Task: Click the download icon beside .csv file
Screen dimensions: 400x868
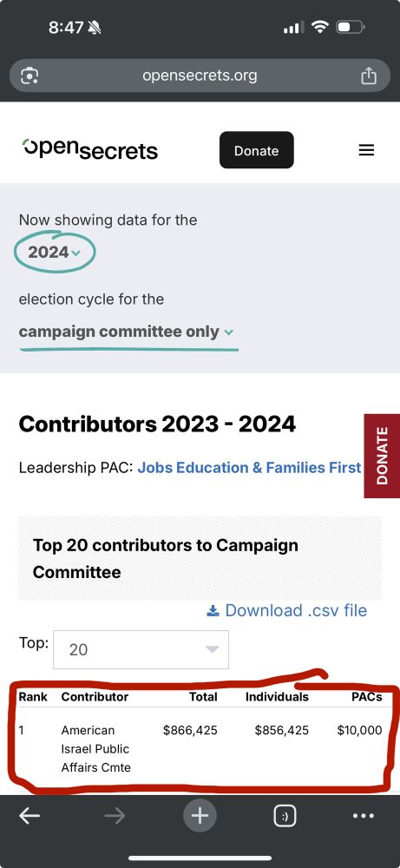Action: coord(213,610)
